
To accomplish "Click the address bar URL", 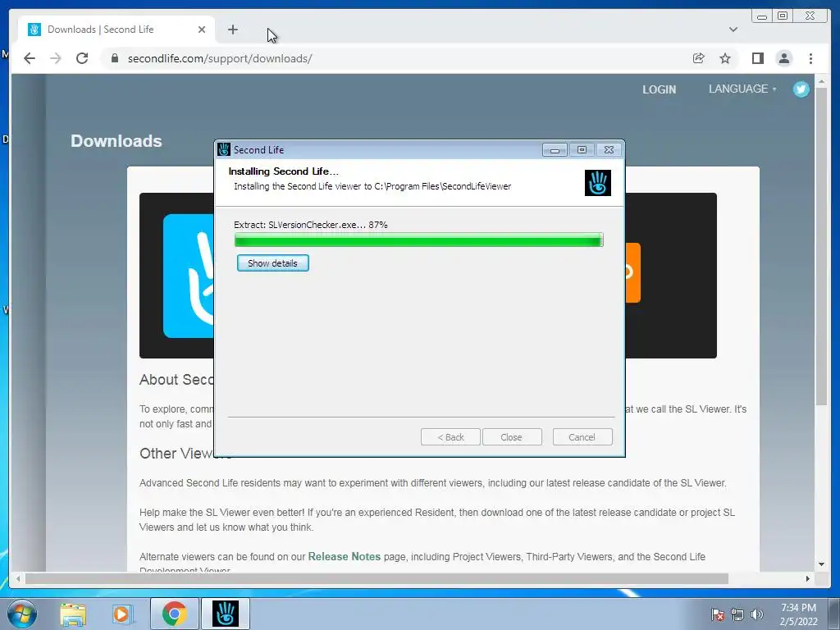I will [220, 58].
